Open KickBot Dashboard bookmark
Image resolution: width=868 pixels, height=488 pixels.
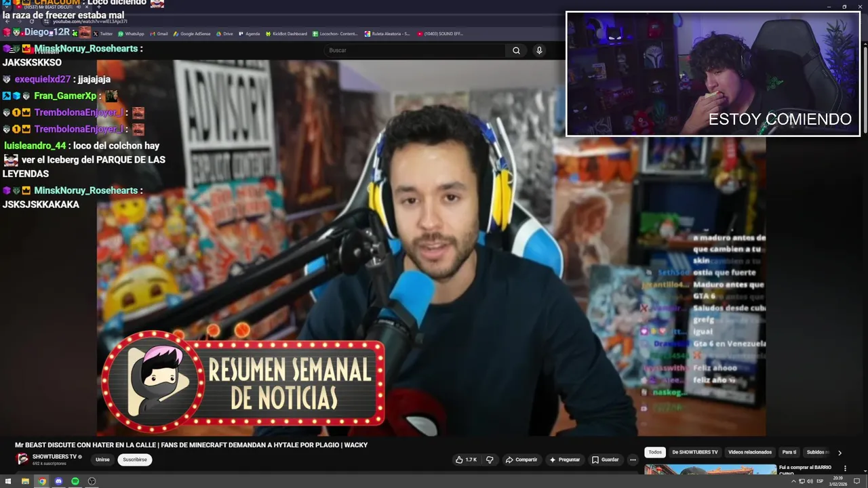[286, 34]
